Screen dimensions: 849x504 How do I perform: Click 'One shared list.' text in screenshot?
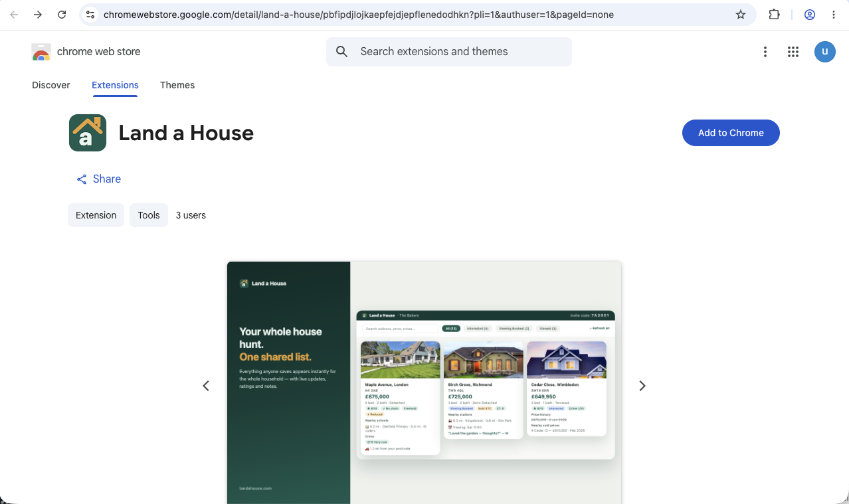click(x=275, y=357)
